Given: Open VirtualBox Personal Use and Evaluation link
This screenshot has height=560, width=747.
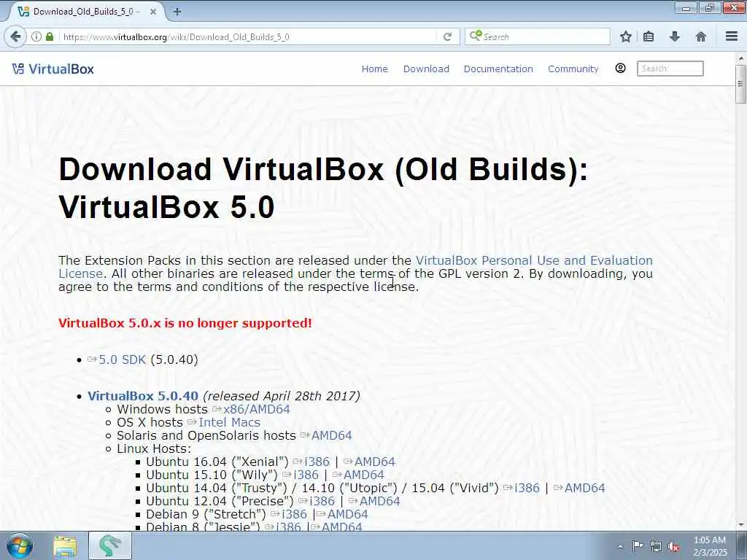Looking at the screenshot, I should click(x=534, y=260).
